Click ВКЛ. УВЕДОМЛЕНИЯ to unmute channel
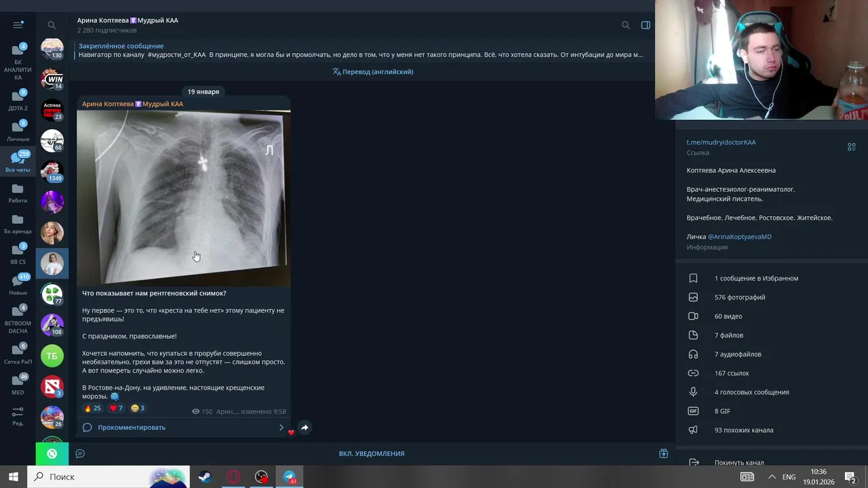Viewport: 868px width, 488px height. click(x=372, y=453)
